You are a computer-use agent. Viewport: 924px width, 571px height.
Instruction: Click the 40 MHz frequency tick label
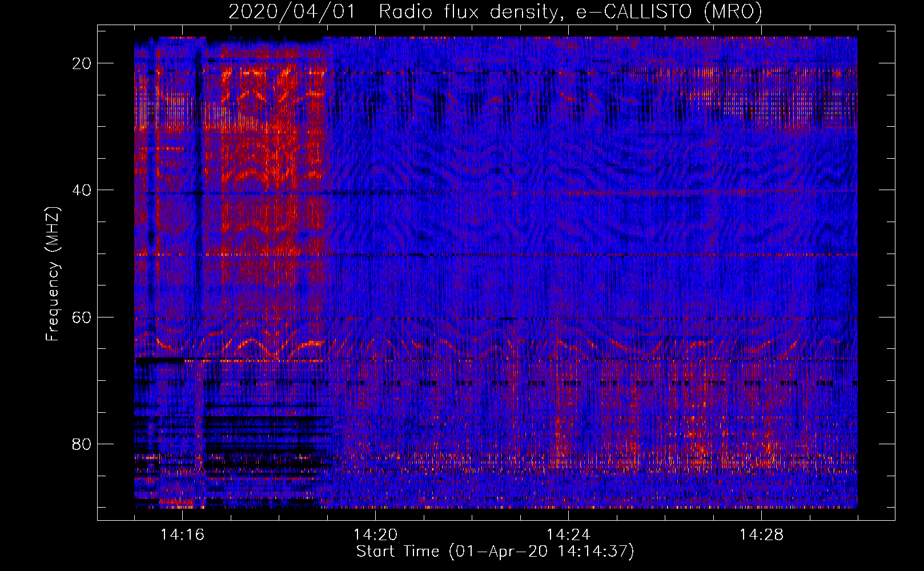(82, 190)
